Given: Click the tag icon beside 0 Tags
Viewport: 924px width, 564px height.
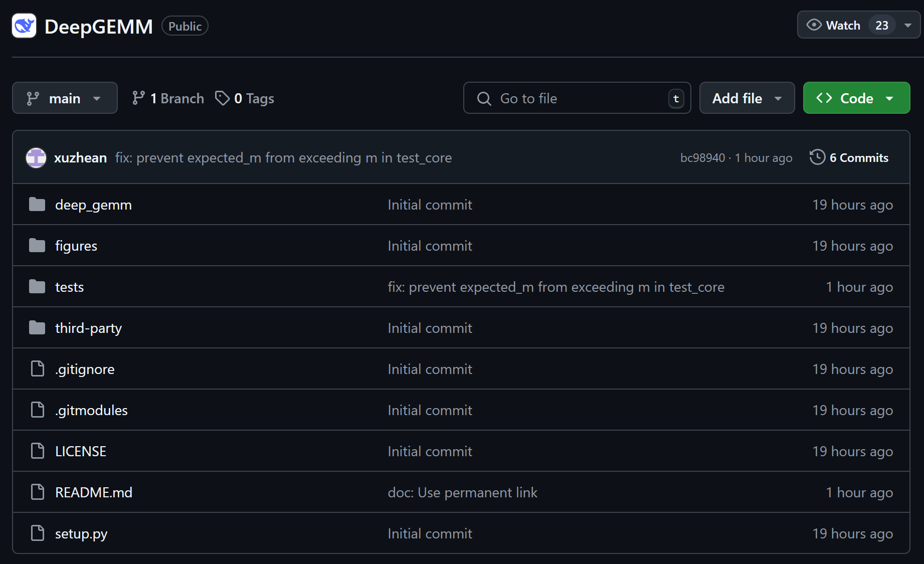Looking at the screenshot, I should click(222, 98).
